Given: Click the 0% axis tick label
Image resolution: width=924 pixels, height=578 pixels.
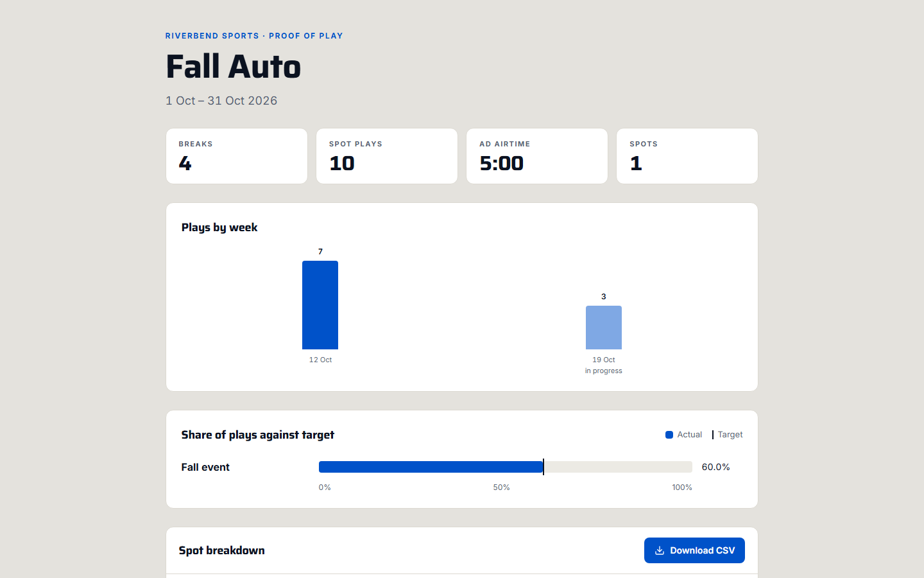Looking at the screenshot, I should point(325,487).
